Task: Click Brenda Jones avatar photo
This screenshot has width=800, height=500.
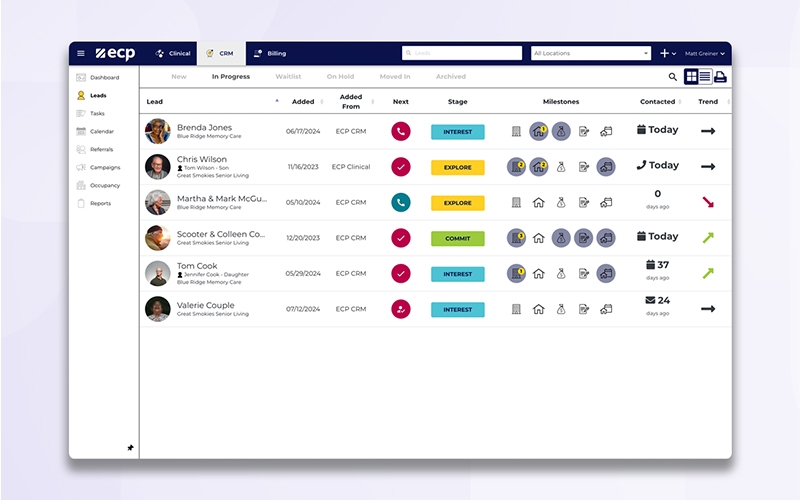Action: (x=158, y=131)
